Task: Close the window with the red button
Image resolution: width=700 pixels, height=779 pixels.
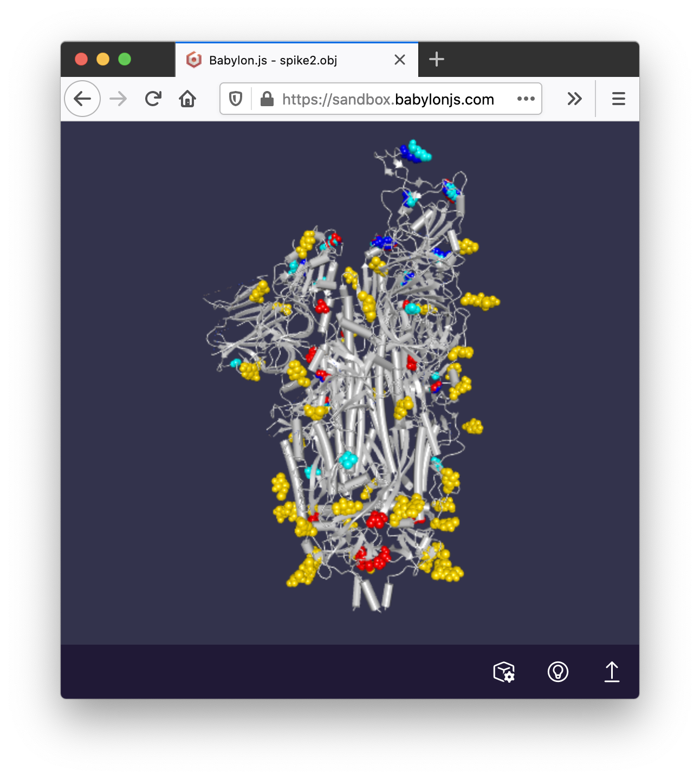Action: coord(81,59)
